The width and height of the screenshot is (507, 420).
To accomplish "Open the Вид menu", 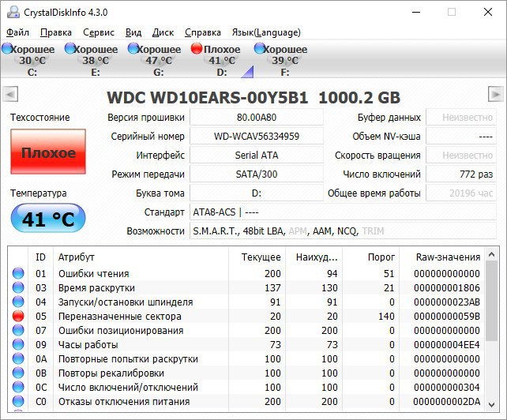I will pyautogui.click(x=133, y=32).
